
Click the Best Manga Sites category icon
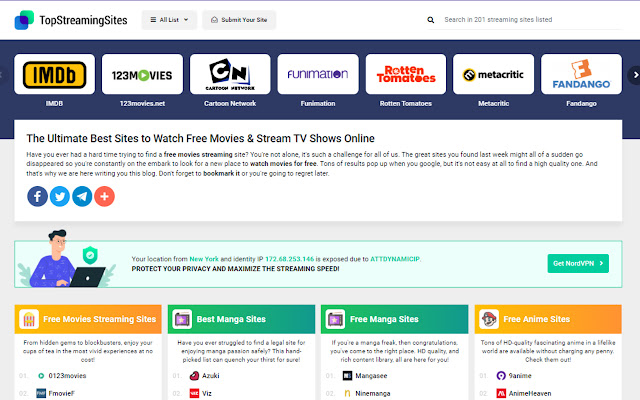(182, 319)
